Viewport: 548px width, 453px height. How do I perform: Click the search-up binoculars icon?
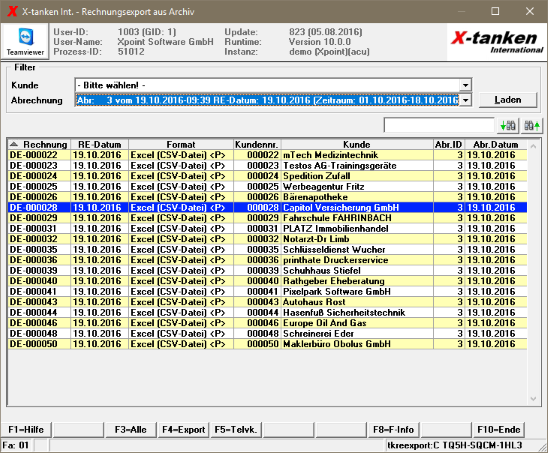tap(532, 125)
